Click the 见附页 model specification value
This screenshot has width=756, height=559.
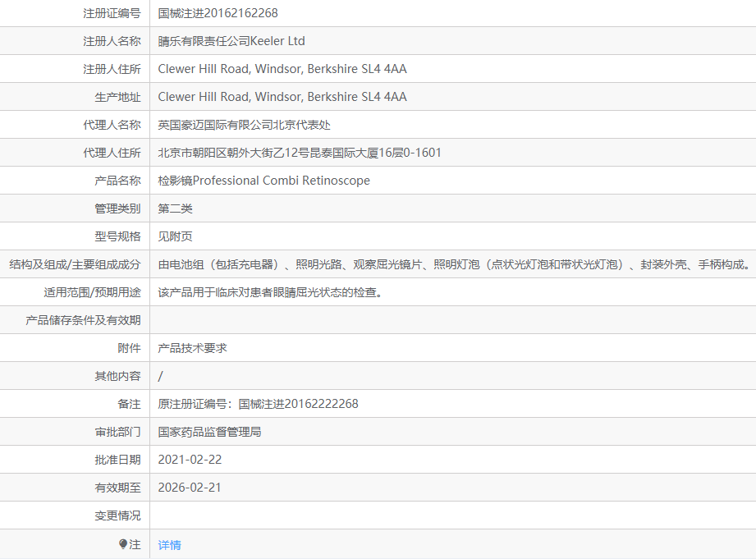(176, 236)
